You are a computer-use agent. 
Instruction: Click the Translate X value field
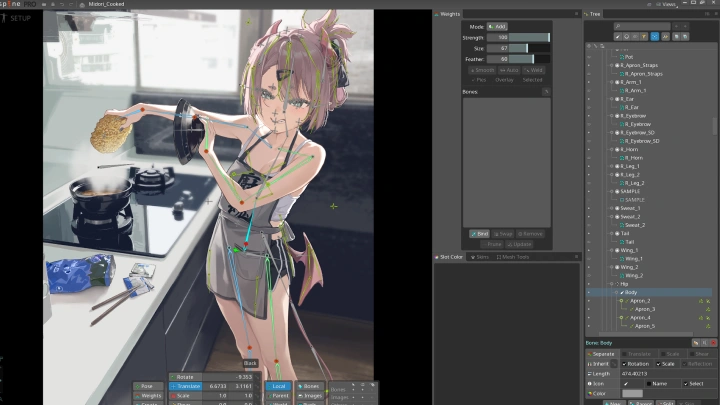(215, 386)
